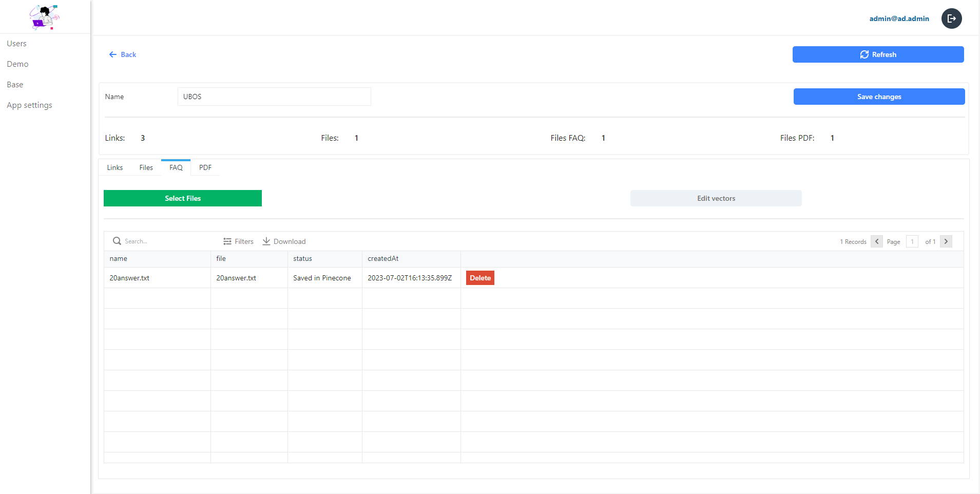980x494 pixels.
Task: Click the logout icon in the top right
Action: click(951, 18)
